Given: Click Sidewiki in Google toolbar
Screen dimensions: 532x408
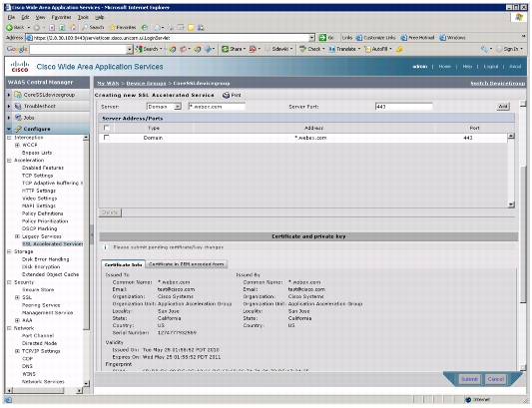Looking at the screenshot, I should click(x=278, y=49).
